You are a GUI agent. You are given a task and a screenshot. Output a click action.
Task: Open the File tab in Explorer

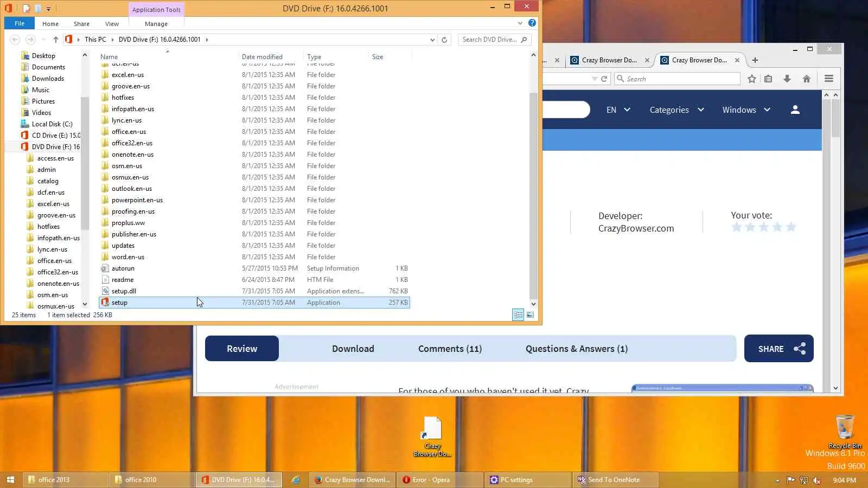[20, 23]
